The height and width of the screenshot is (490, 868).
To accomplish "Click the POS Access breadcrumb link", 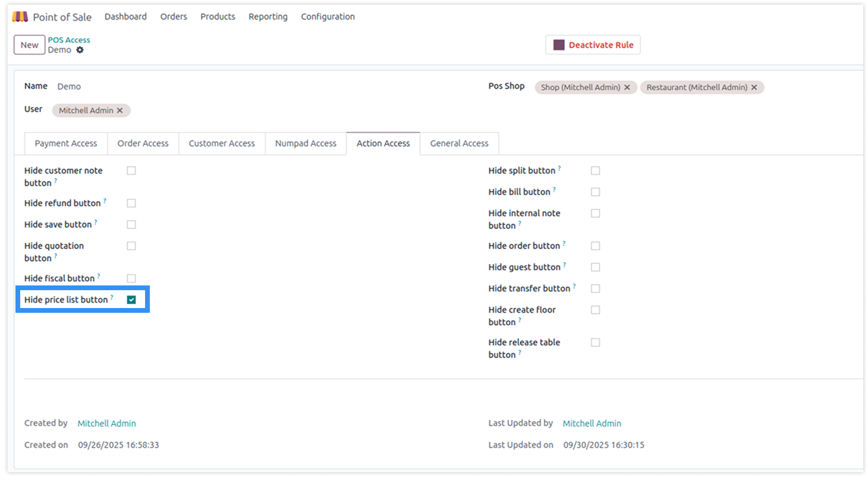I will [69, 40].
